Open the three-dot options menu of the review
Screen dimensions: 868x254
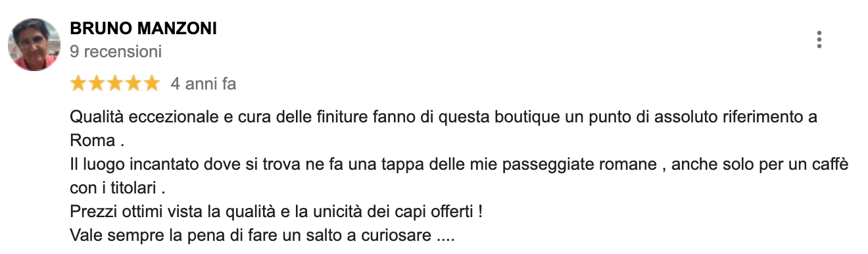coord(819,39)
